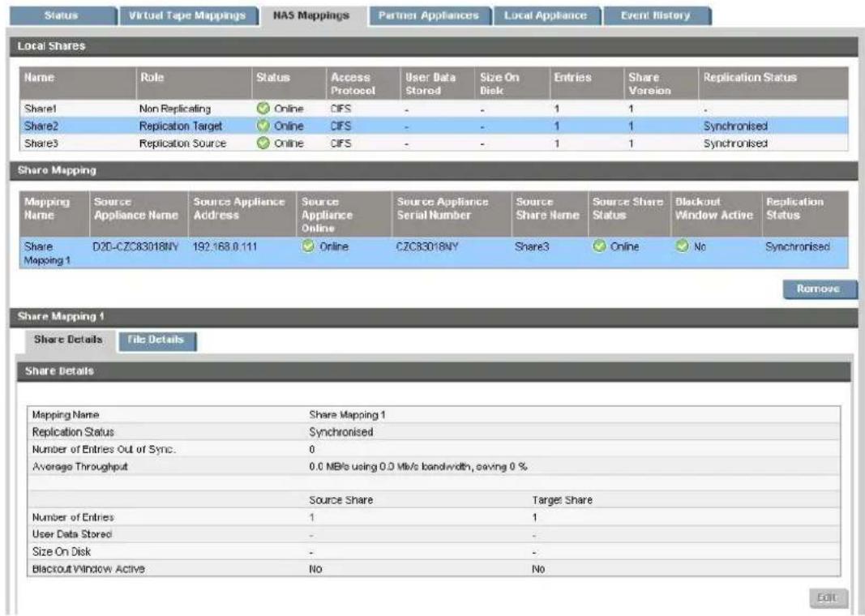Click the Replication Target role cell

point(181,126)
